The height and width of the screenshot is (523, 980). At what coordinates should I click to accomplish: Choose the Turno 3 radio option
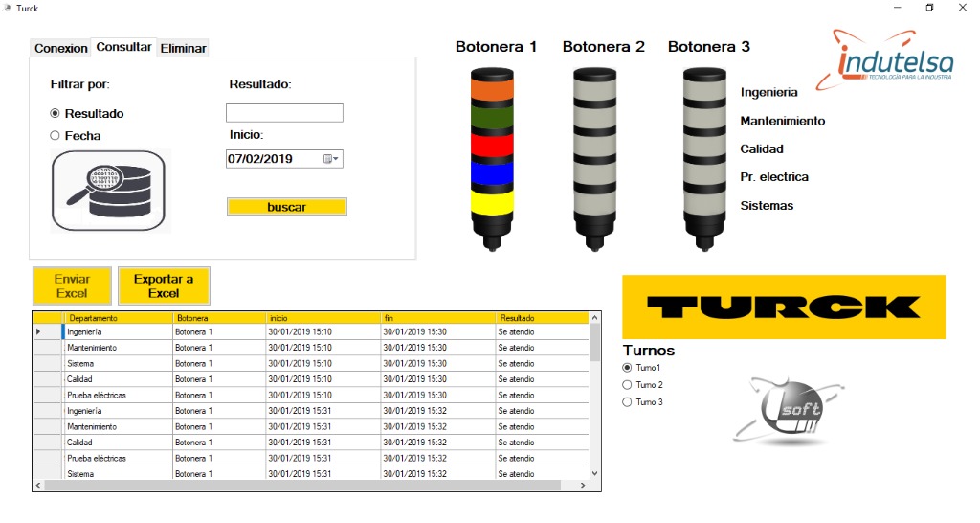click(628, 402)
